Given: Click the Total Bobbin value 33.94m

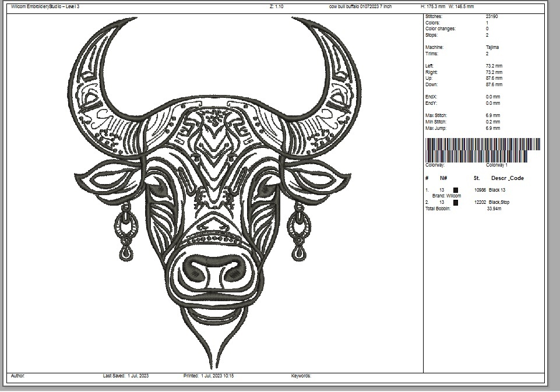Looking at the screenshot, I should click(x=494, y=208).
